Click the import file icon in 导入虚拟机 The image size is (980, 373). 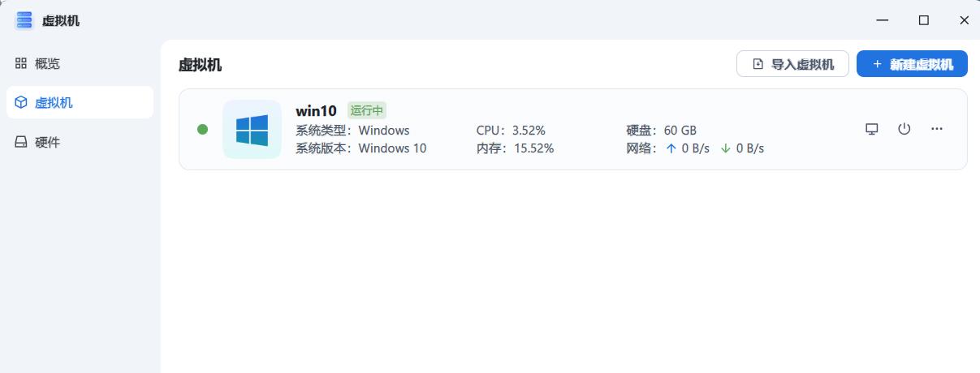tap(758, 64)
